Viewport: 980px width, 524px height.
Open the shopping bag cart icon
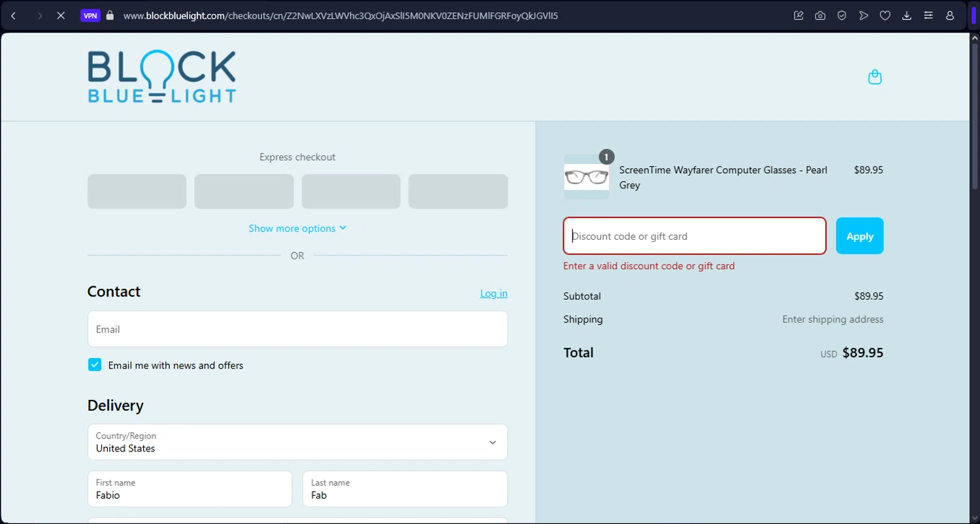[x=875, y=77]
